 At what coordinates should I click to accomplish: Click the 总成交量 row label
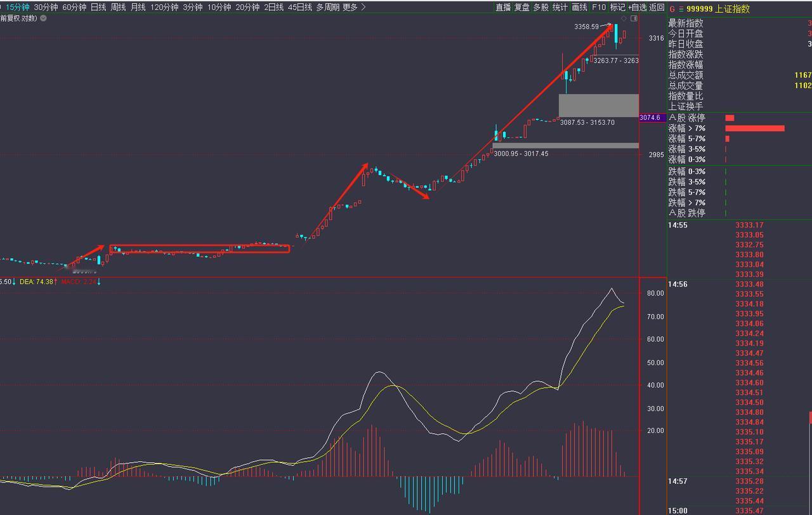point(686,86)
